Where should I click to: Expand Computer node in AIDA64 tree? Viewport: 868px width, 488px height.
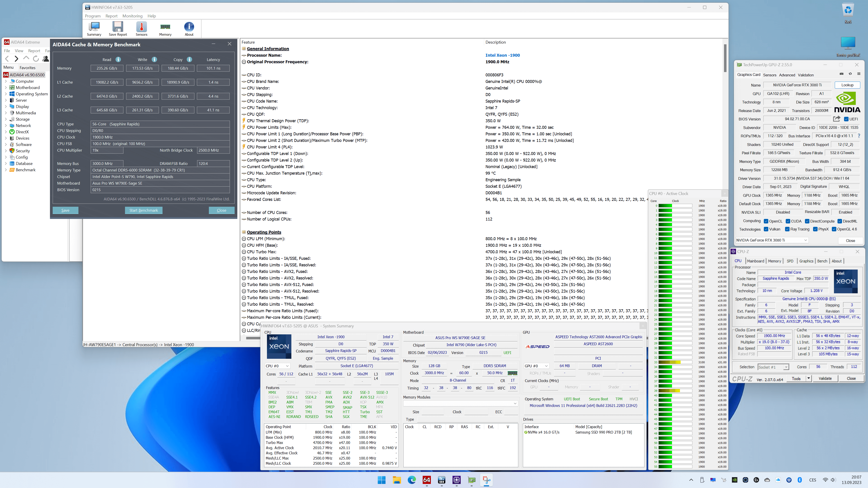pos(6,81)
